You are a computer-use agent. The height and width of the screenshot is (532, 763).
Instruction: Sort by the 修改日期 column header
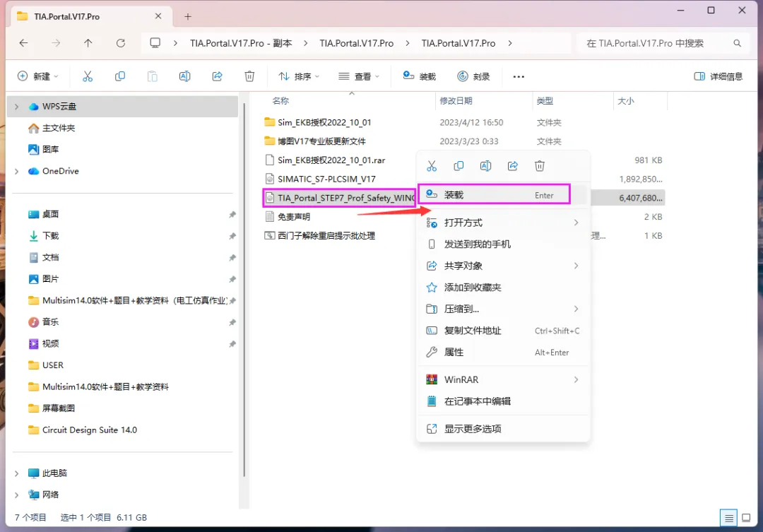(456, 101)
